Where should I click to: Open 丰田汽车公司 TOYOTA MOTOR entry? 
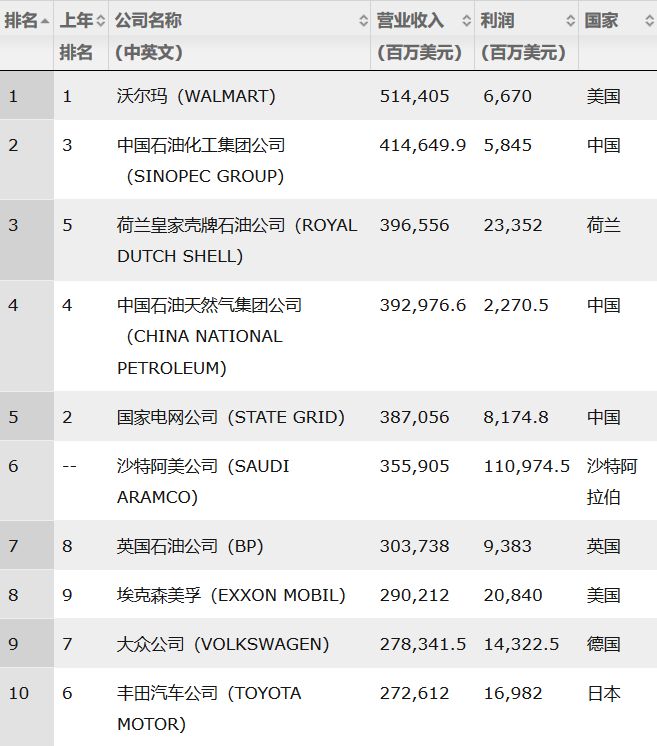[209, 708]
